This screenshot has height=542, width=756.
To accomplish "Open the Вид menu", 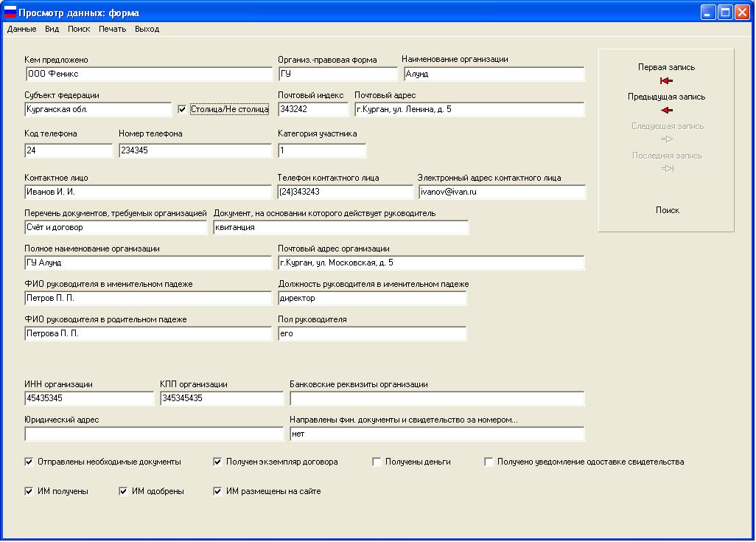I will pyautogui.click(x=52, y=29).
